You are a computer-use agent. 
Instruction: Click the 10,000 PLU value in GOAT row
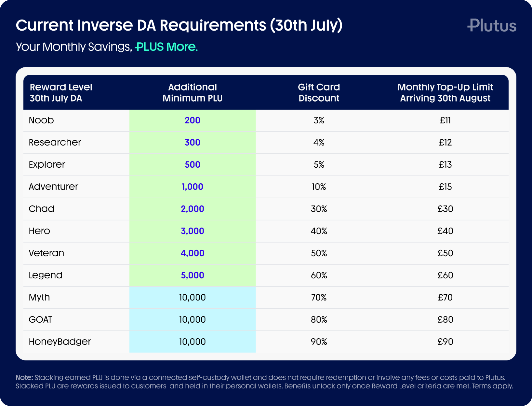click(x=193, y=319)
